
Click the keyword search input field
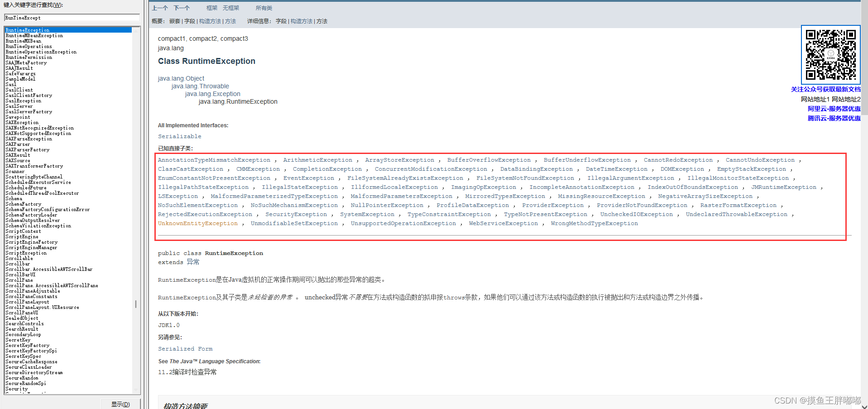click(72, 18)
